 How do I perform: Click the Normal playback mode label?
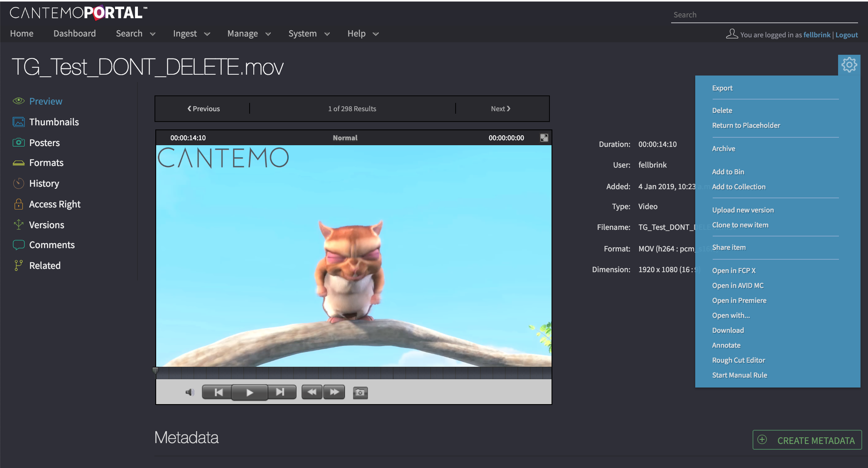tap(345, 138)
